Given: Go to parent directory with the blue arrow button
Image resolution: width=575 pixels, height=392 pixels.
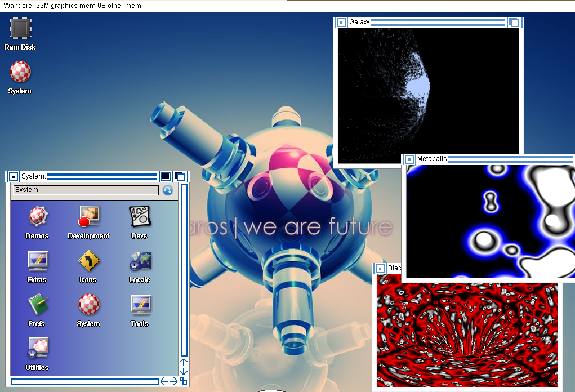Looking at the screenshot, I should tap(167, 190).
